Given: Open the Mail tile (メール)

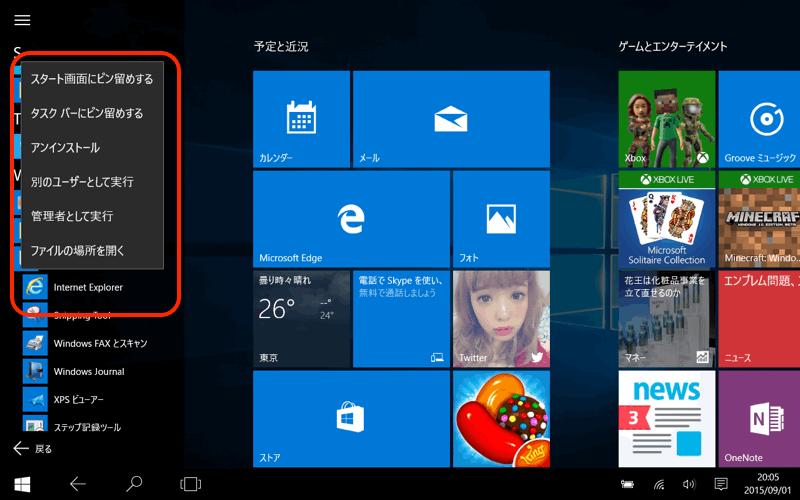Looking at the screenshot, I should point(451,118).
